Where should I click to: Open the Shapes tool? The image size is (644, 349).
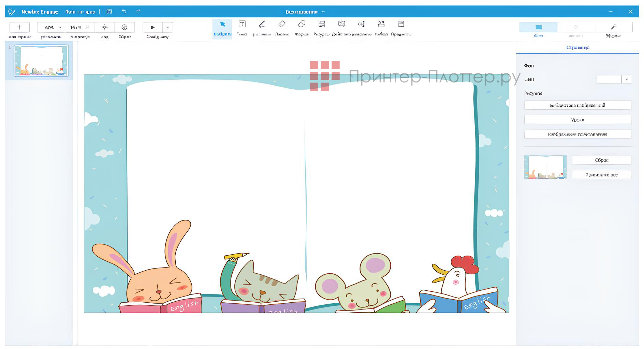[x=302, y=25]
